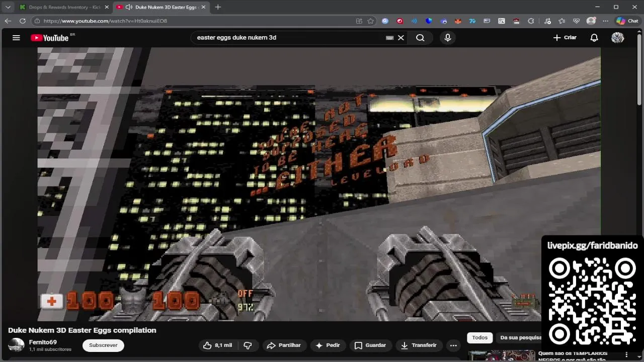644x362 pixels.
Task: Open the media control music note icon
Action: (547, 21)
